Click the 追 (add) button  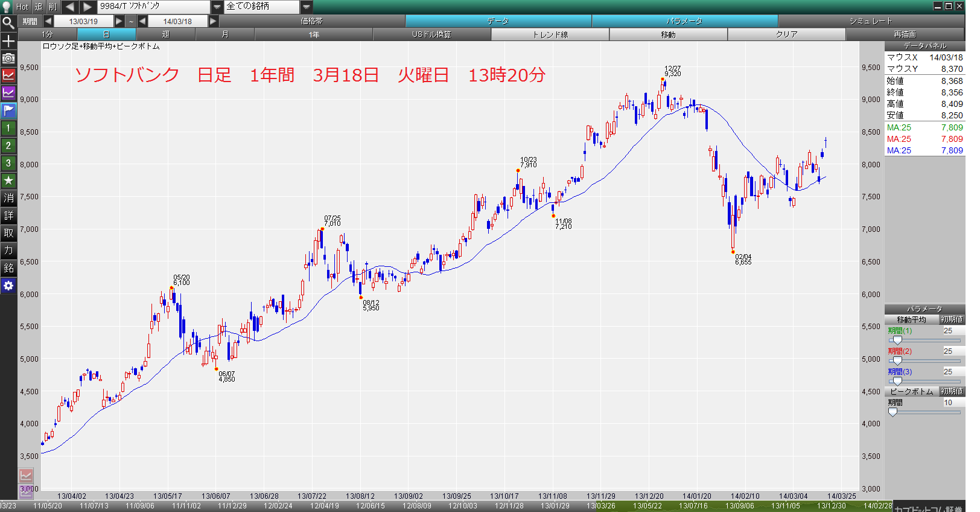[x=39, y=7]
